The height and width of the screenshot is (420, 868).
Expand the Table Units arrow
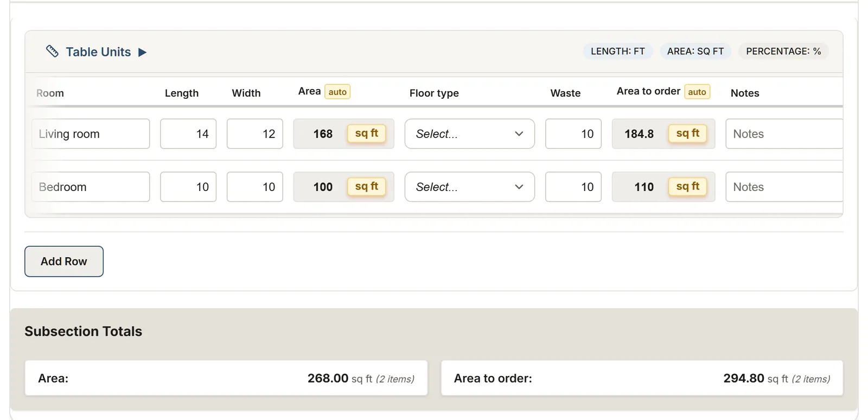coord(142,52)
